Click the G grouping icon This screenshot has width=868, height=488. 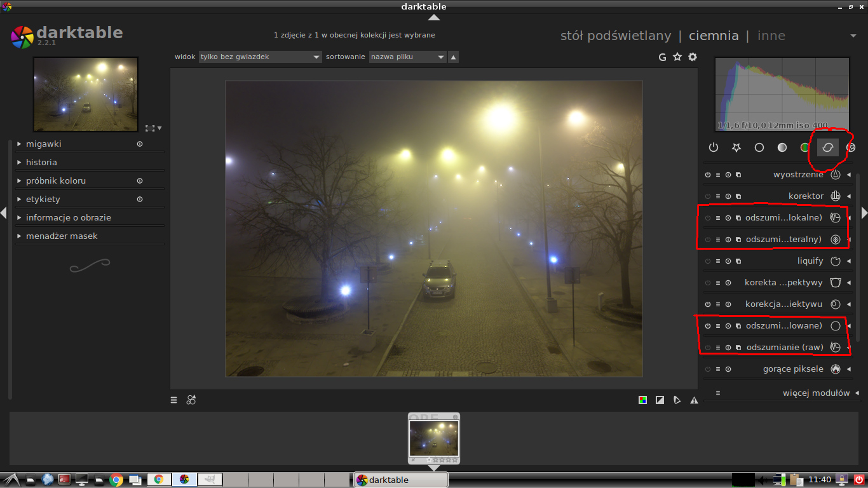662,57
